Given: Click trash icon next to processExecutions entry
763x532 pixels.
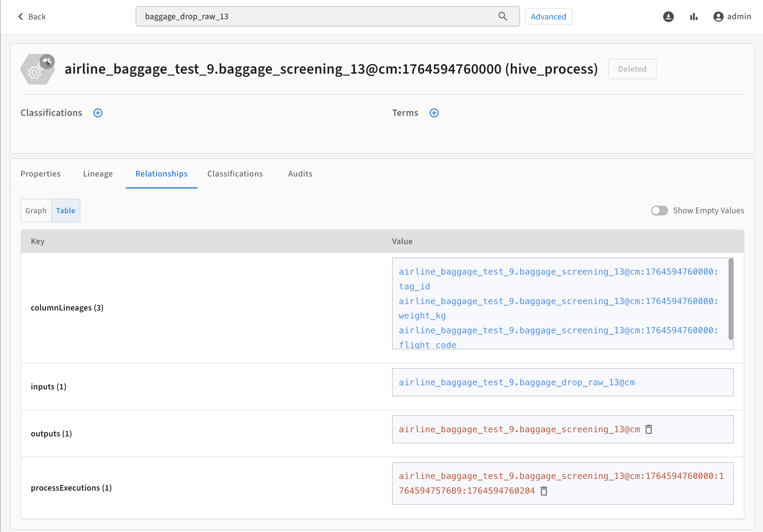Looking at the screenshot, I should pyautogui.click(x=544, y=491).
